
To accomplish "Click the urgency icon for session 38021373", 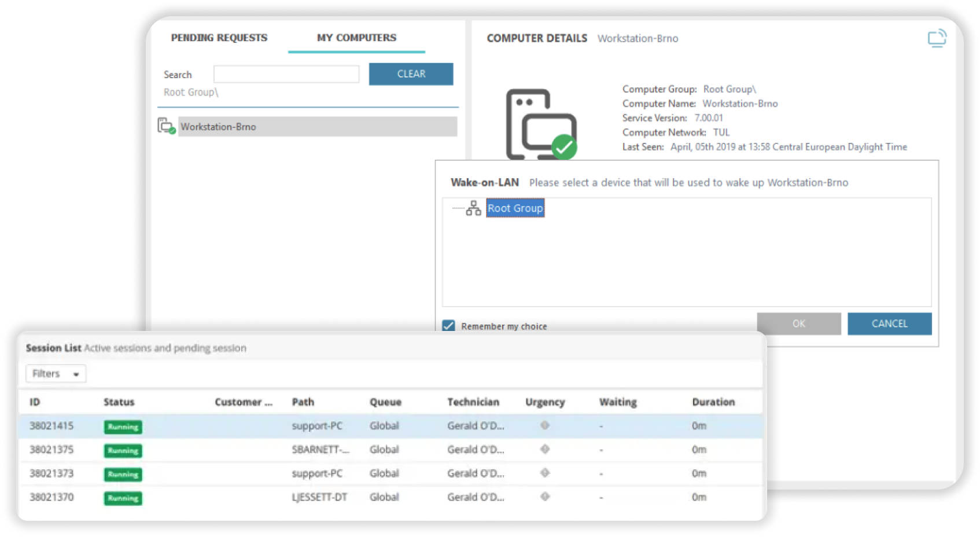I will (x=545, y=473).
